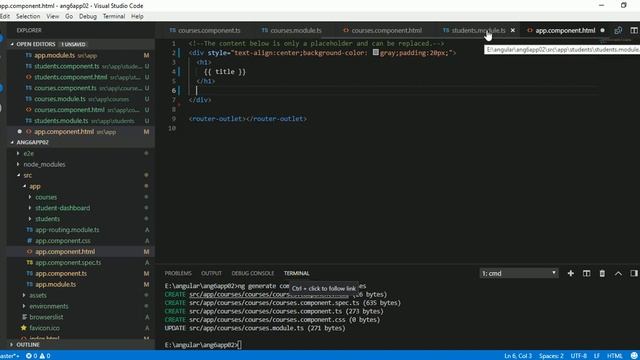Show the DEBUG CONSOLE panel tab

pyautogui.click(x=253, y=273)
